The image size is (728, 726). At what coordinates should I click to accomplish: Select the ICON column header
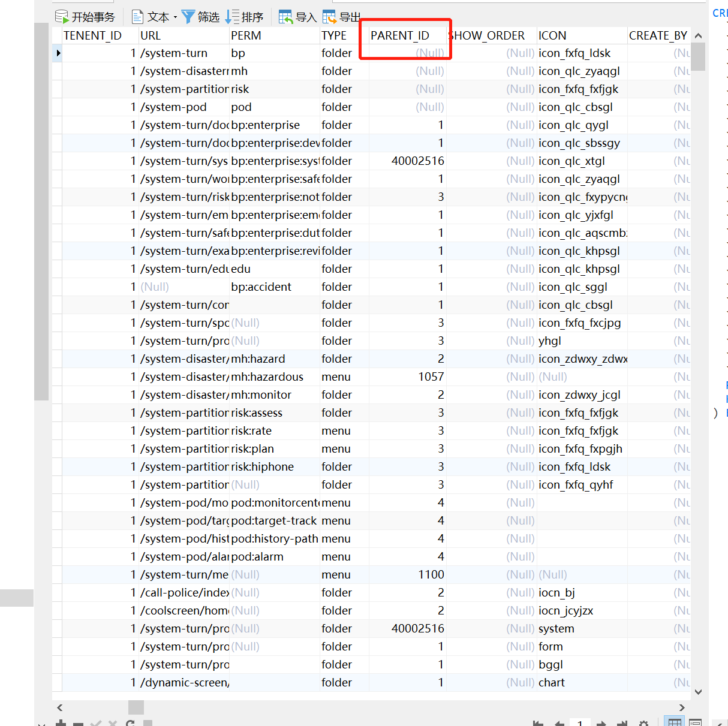coord(582,35)
